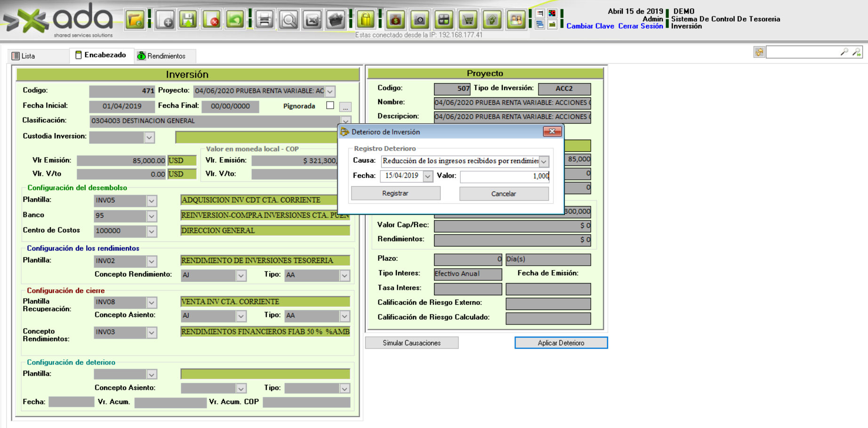Click the yellow padlock icon
868x428 pixels.
click(x=366, y=20)
